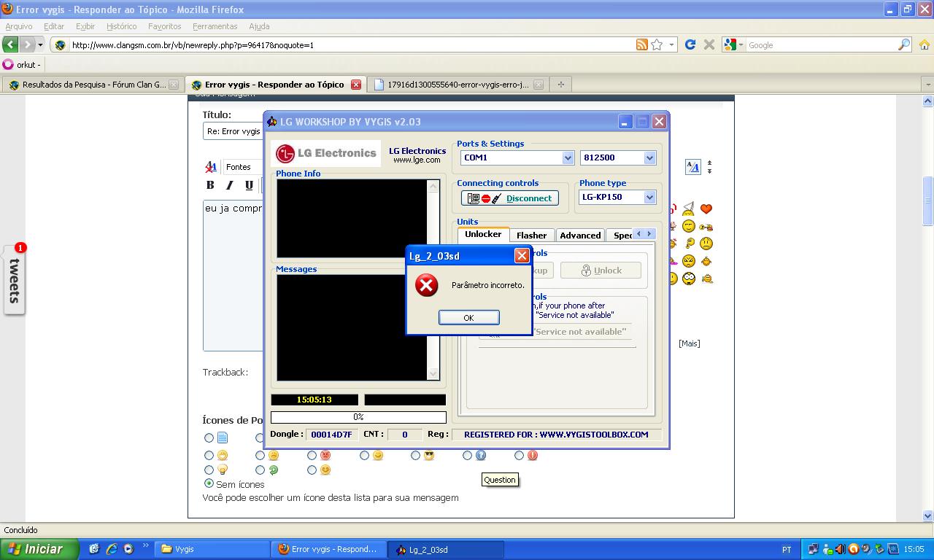The width and height of the screenshot is (934, 560).
Task: Open the back/forward history dropdown arrow
Action: click(41, 44)
